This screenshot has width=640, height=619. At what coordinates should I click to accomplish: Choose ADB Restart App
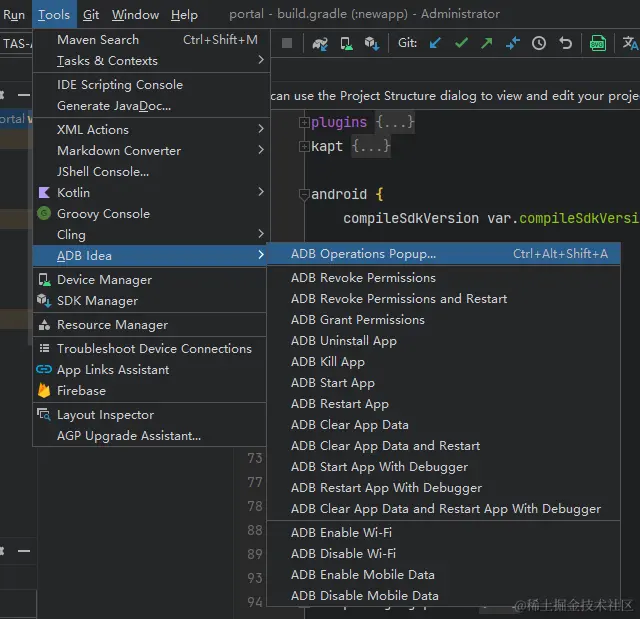[x=444, y=404]
